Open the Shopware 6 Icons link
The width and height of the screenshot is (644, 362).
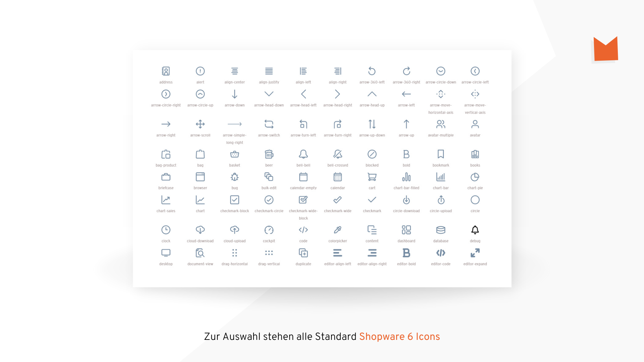tap(397, 337)
